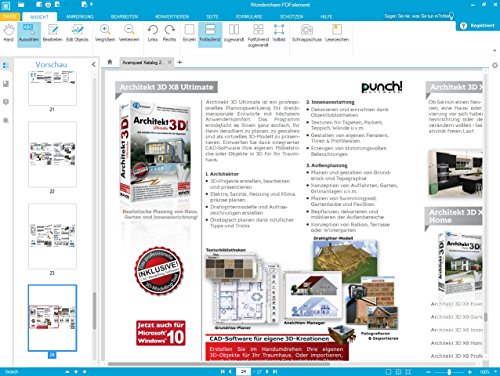The height and width of the screenshot is (376, 500).
Task: Open a new tab with the plus button
Action: click(x=180, y=62)
